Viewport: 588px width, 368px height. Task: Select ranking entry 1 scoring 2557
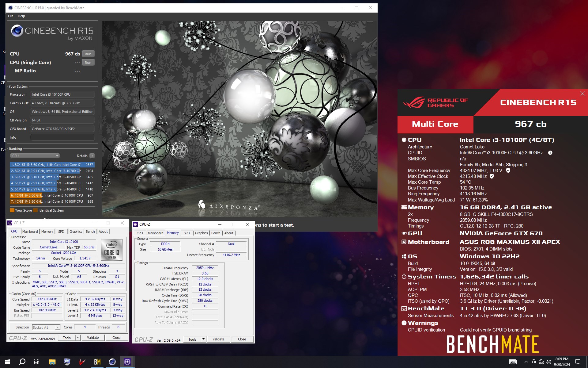(x=52, y=165)
